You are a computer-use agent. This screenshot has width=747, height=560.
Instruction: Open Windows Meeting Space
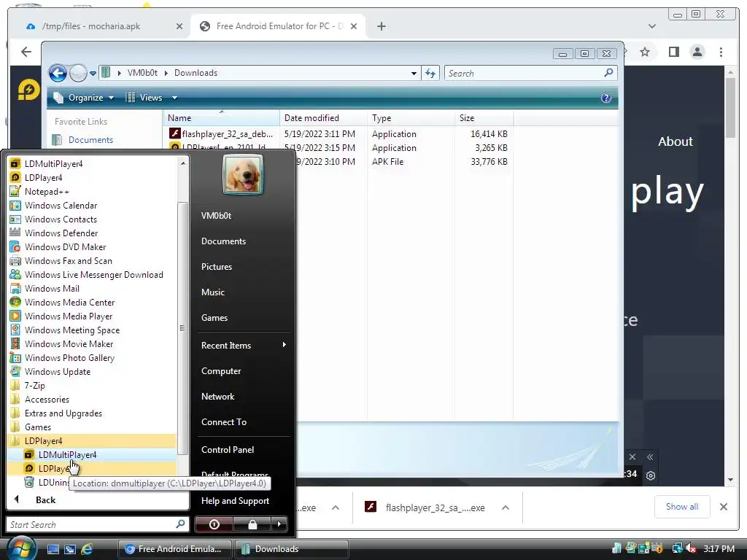(72, 330)
